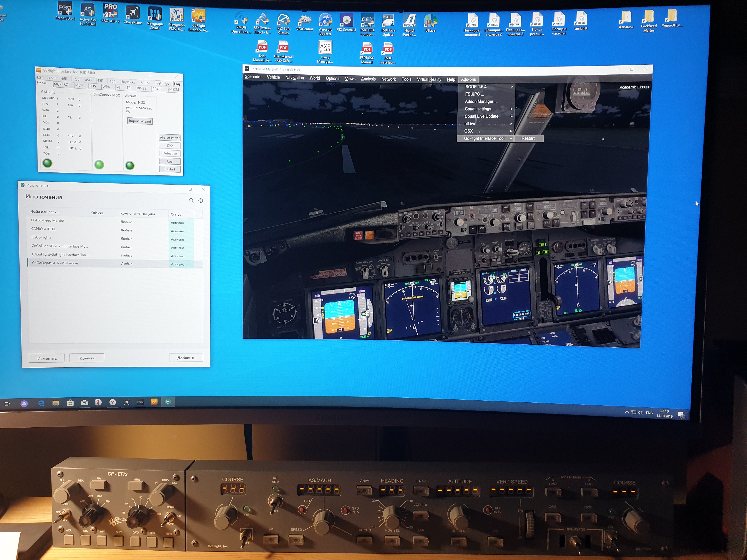Show hidden system tray icons chevron
Viewport: 747px width, 560px height.
click(626, 412)
